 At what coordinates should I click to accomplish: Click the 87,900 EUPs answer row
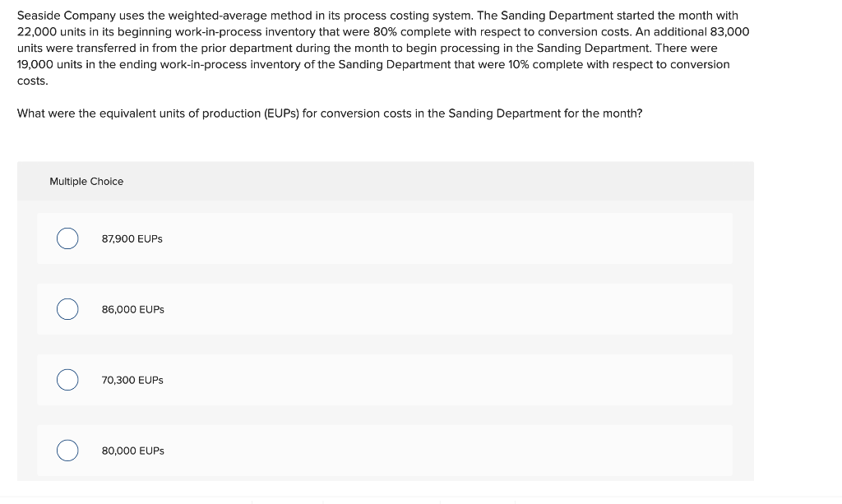pos(385,238)
